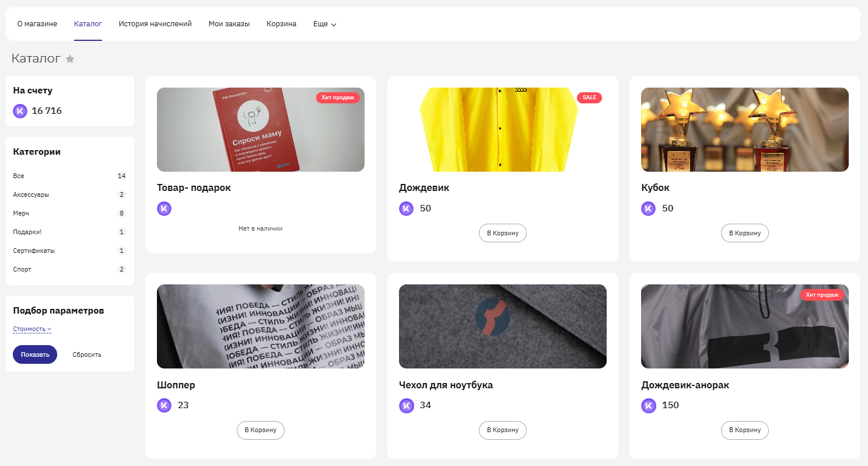868x466 pixels.
Task: Click the coin icon beside Дождевик-анорак price 150
Action: pyautogui.click(x=649, y=405)
